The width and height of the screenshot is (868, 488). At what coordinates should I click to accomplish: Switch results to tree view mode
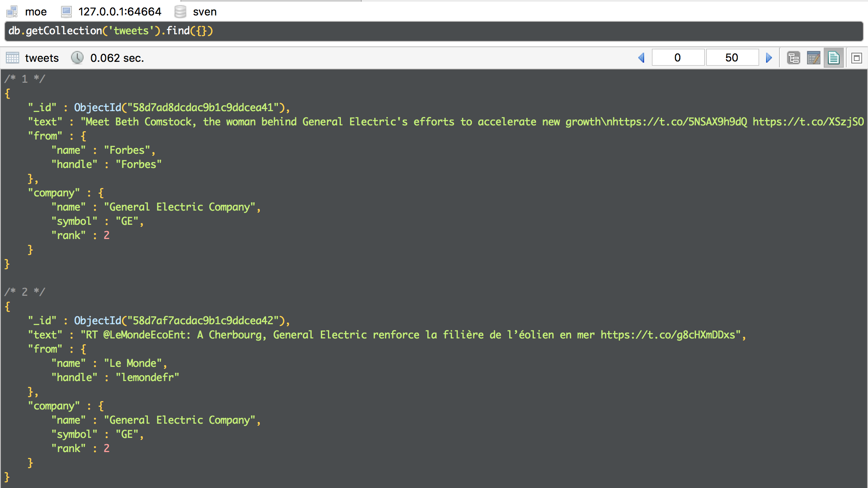[793, 58]
